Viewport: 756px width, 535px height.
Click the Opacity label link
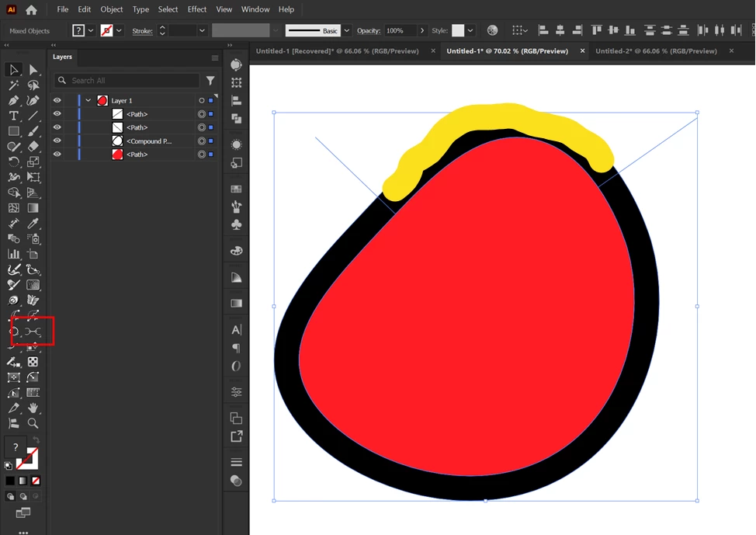369,30
